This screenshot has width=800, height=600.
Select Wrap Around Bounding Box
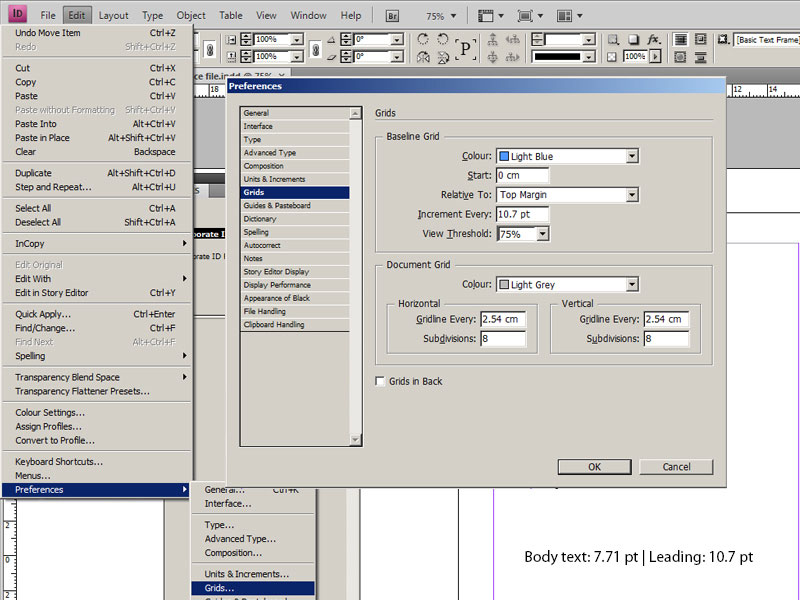click(701, 39)
